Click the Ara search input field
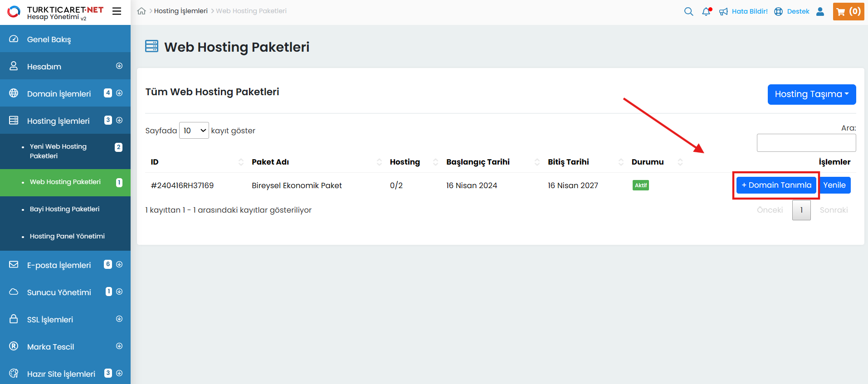The height and width of the screenshot is (384, 868). tap(806, 143)
